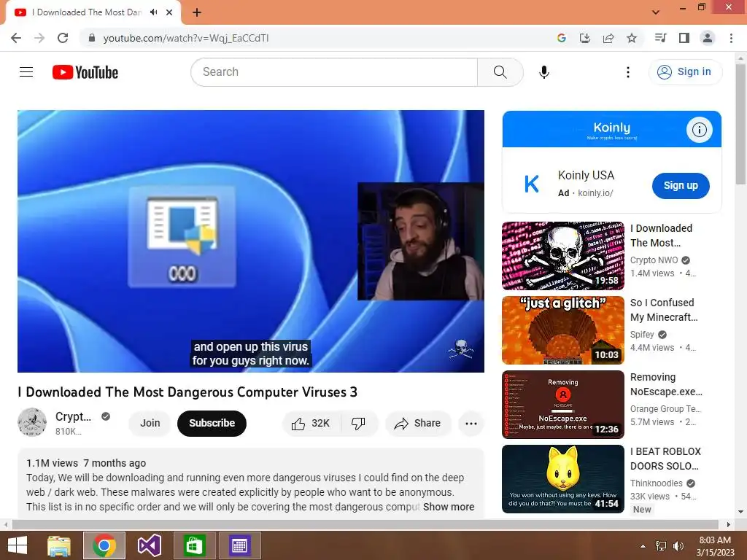Open Chrome three-dot menu
Image resolution: width=747 pixels, height=560 pixels.
(x=731, y=38)
